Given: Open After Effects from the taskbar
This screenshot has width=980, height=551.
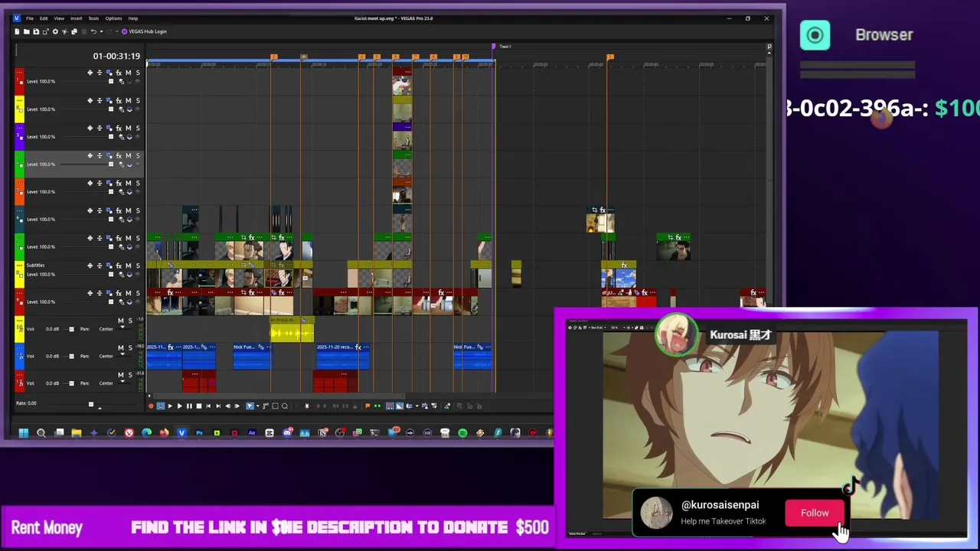Looking at the screenshot, I should (x=252, y=433).
